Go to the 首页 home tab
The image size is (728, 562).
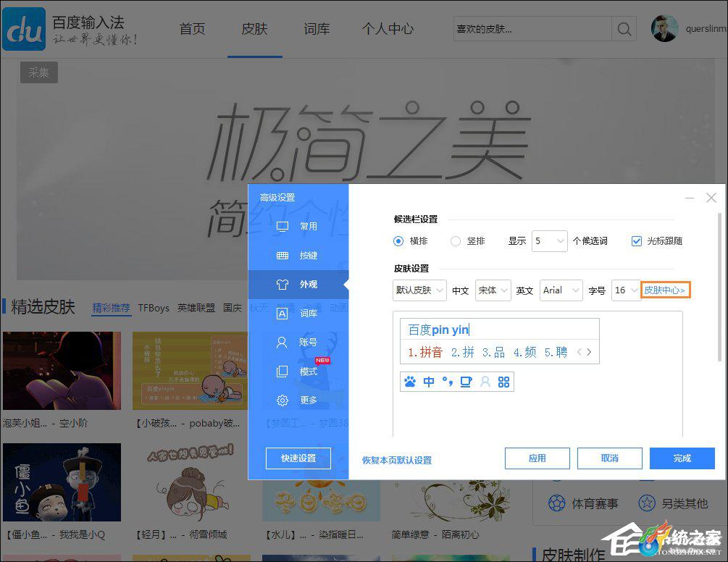coord(192,29)
